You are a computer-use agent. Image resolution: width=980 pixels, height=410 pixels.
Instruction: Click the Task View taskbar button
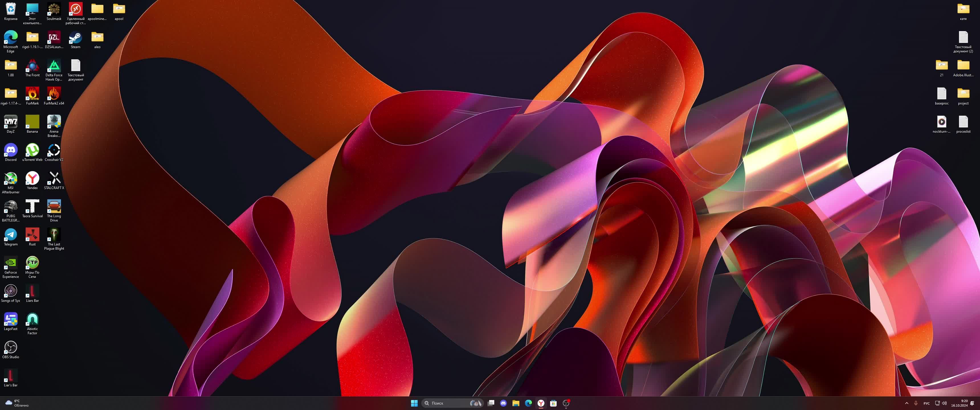point(491,403)
